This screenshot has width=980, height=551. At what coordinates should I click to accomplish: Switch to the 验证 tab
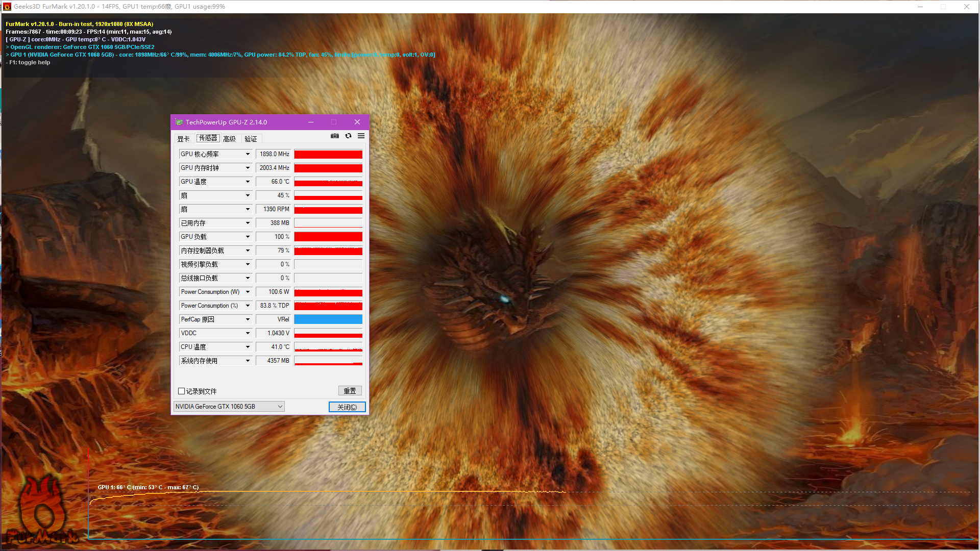(x=251, y=139)
